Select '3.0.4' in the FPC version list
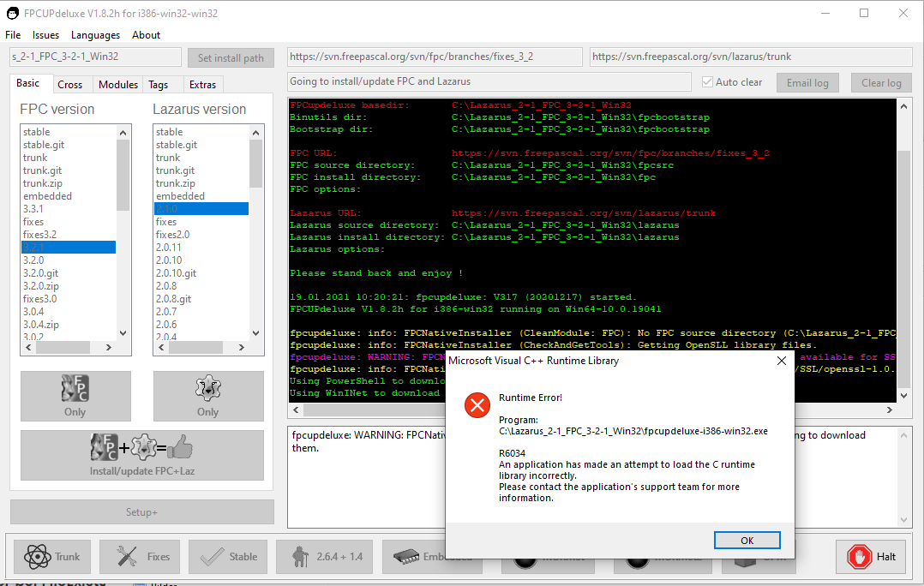924x586 pixels. tap(33, 311)
